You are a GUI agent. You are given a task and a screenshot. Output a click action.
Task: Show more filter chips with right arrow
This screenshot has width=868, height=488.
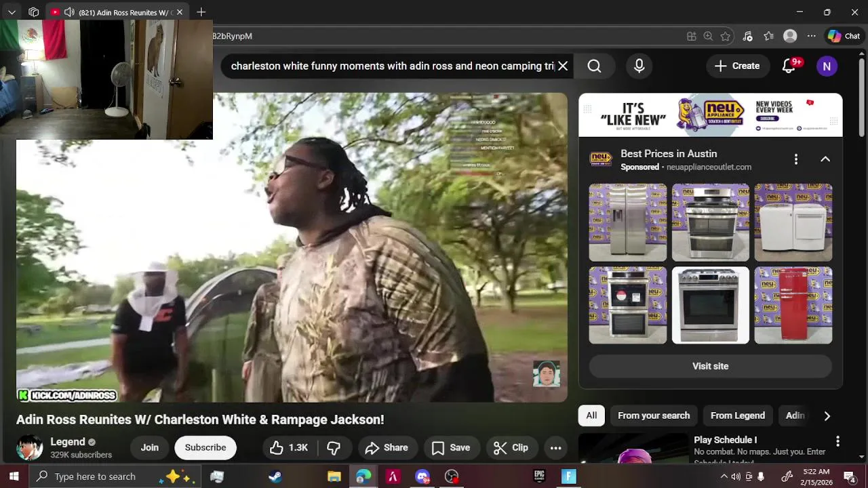click(x=827, y=416)
